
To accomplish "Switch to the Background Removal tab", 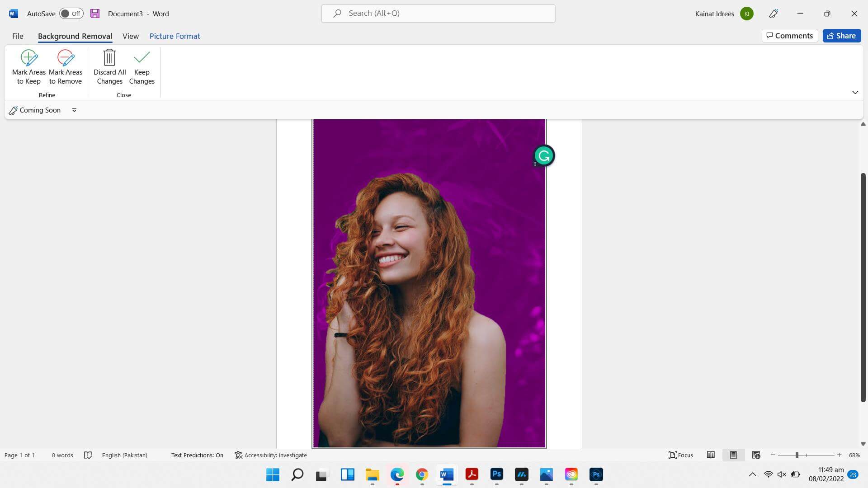I will [75, 36].
